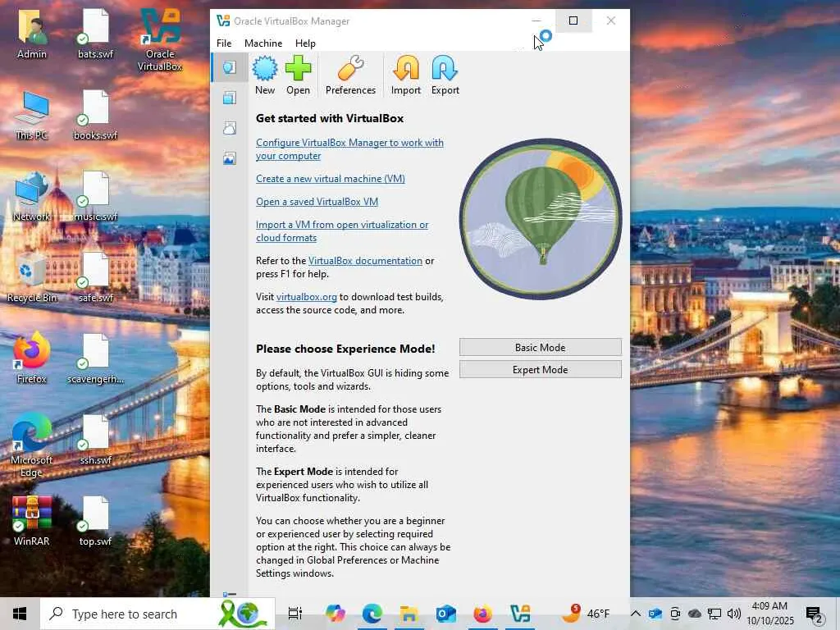Click the Open a saved VirtualBox VM link
The image size is (840, 630).
[317, 202]
